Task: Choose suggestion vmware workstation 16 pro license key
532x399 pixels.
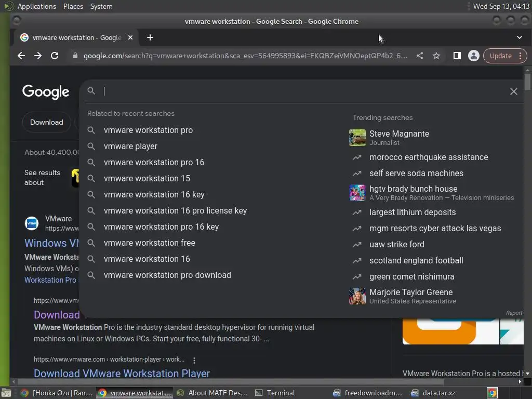Action: [x=176, y=211]
